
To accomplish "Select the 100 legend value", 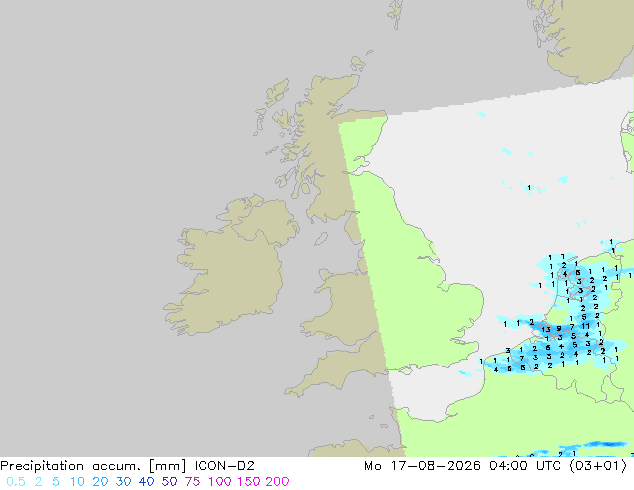I will click(x=220, y=482).
